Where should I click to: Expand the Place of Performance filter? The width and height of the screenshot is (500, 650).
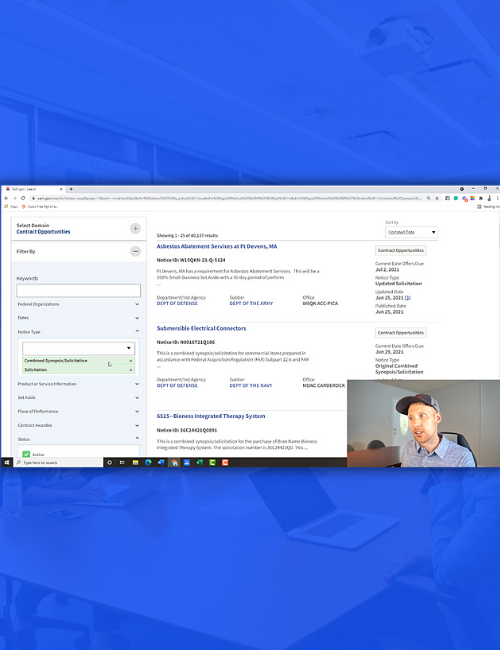point(78,411)
